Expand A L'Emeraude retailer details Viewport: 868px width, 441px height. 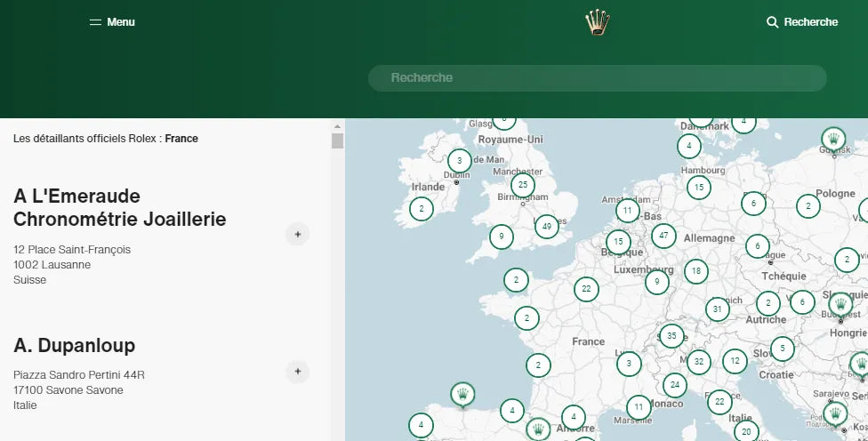click(297, 235)
